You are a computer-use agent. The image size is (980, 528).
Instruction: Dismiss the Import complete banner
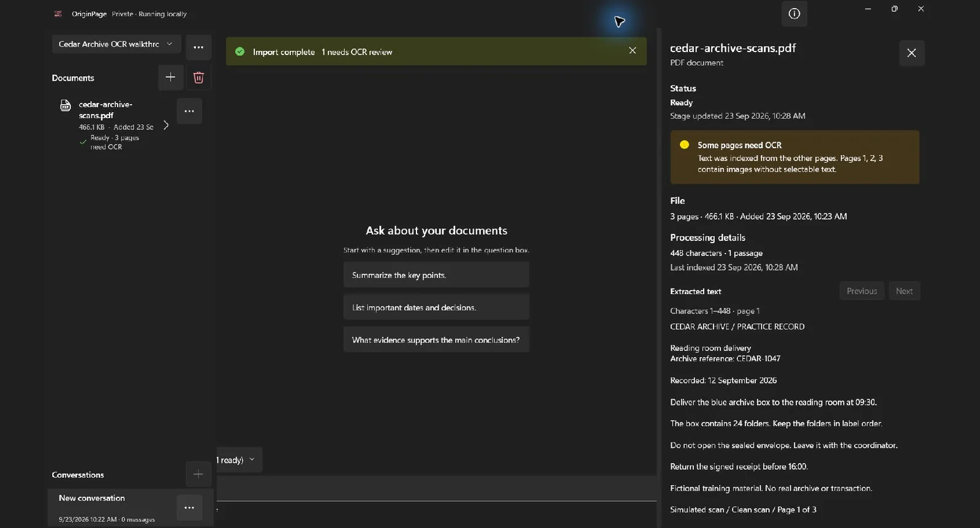pos(632,51)
